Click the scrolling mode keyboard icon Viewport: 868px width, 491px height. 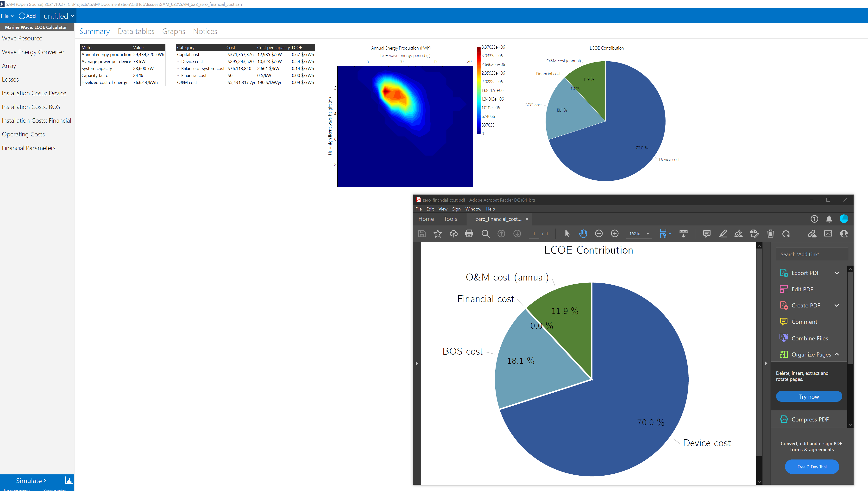tap(683, 233)
